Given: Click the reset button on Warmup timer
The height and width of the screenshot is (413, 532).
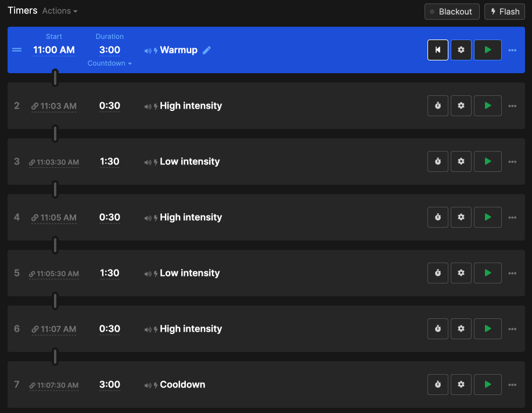Looking at the screenshot, I should tap(438, 50).
